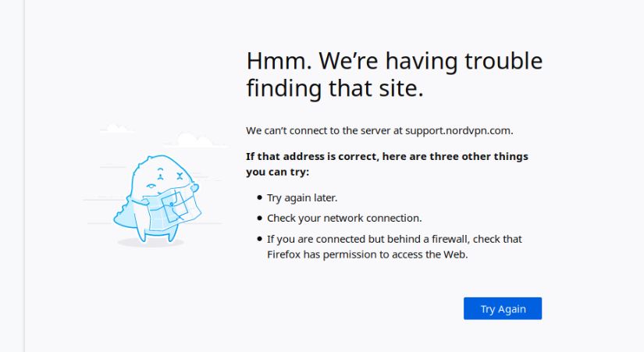Click the small cloud above the dinosaur
Viewport: 644px width, 352px height.
click(x=117, y=129)
